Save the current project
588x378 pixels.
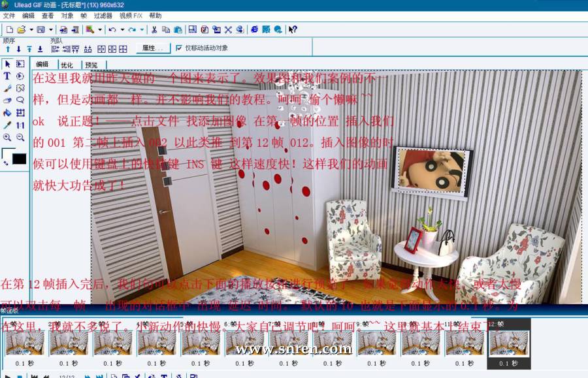[x=41, y=29]
